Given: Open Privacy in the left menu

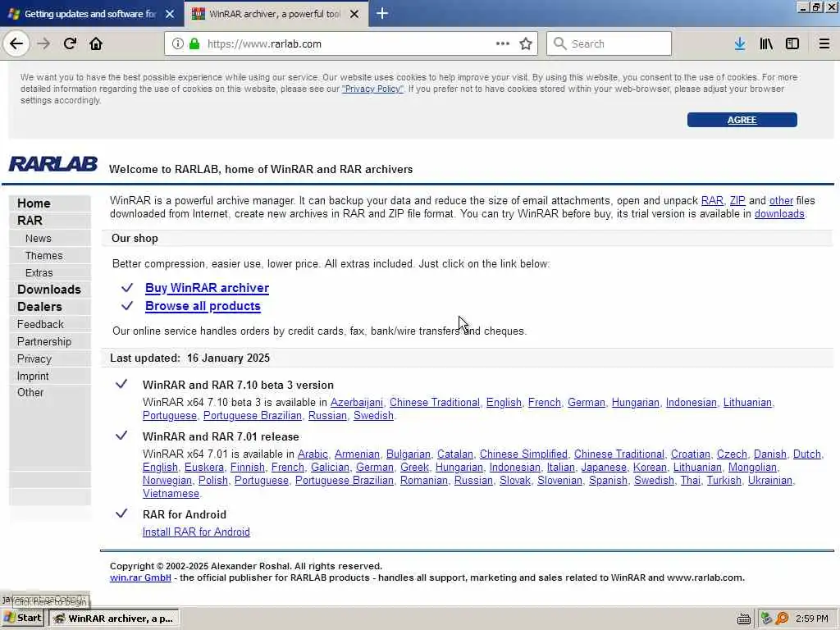Looking at the screenshot, I should 34,358.
